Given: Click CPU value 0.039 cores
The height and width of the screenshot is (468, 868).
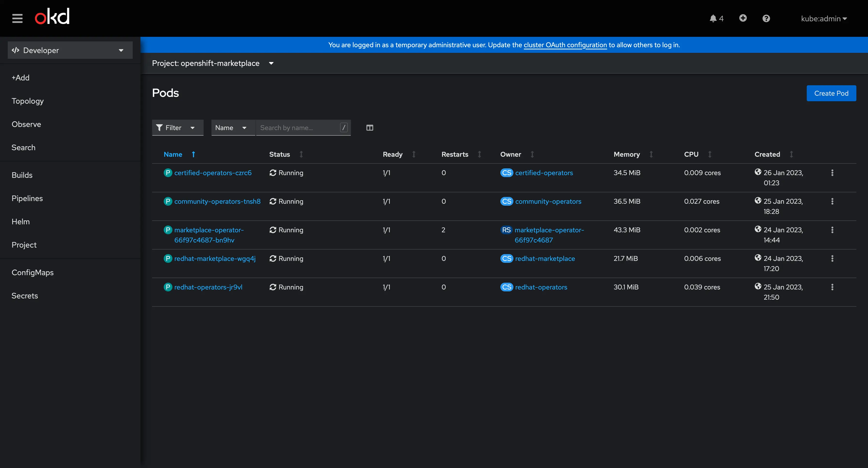Looking at the screenshot, I should click(x=702, y=287).
